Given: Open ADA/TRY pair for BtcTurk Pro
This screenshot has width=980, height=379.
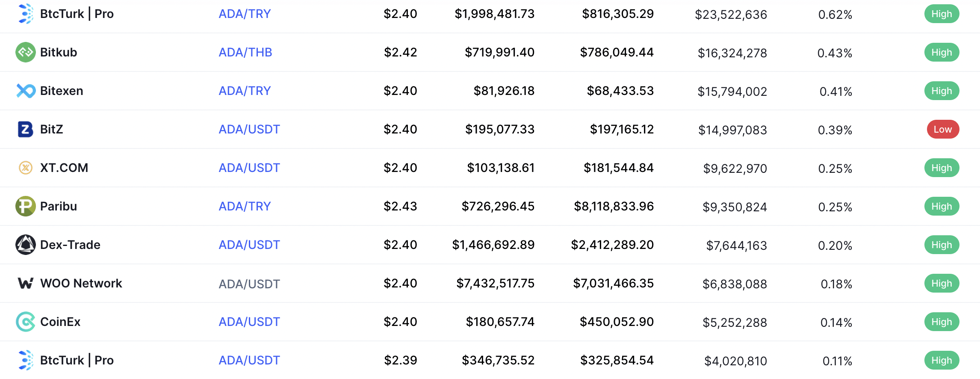Looking at the screenshot, I should pyautogui.click(x=245, y=14).
